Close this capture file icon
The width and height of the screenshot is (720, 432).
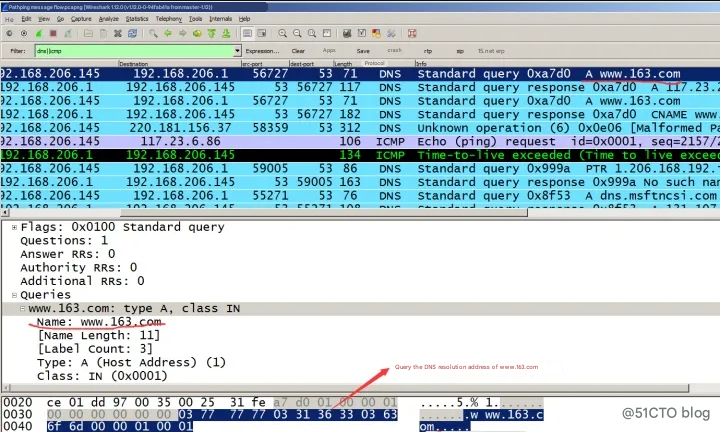click(x=118, y=33)
